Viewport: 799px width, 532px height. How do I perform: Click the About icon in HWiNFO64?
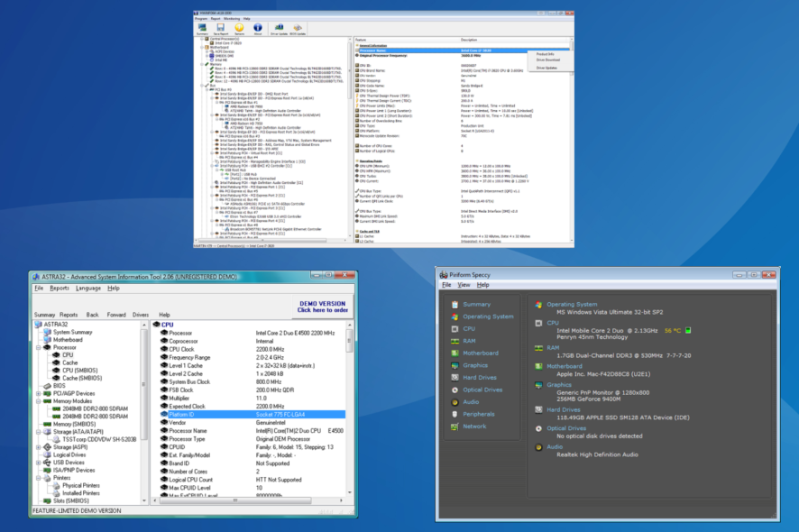(258, 29)
